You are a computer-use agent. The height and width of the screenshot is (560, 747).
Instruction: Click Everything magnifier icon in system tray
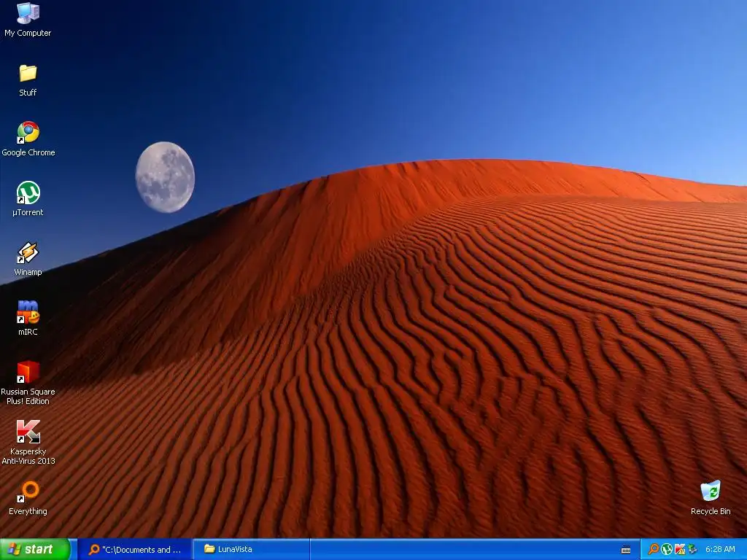[x=654, y=549]
